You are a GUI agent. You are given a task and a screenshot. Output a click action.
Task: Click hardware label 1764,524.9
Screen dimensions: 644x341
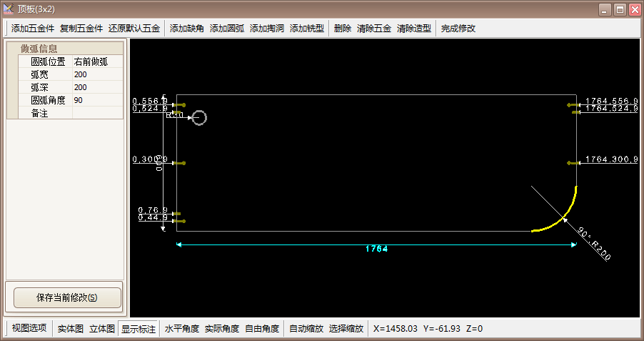tap(612, 109)
